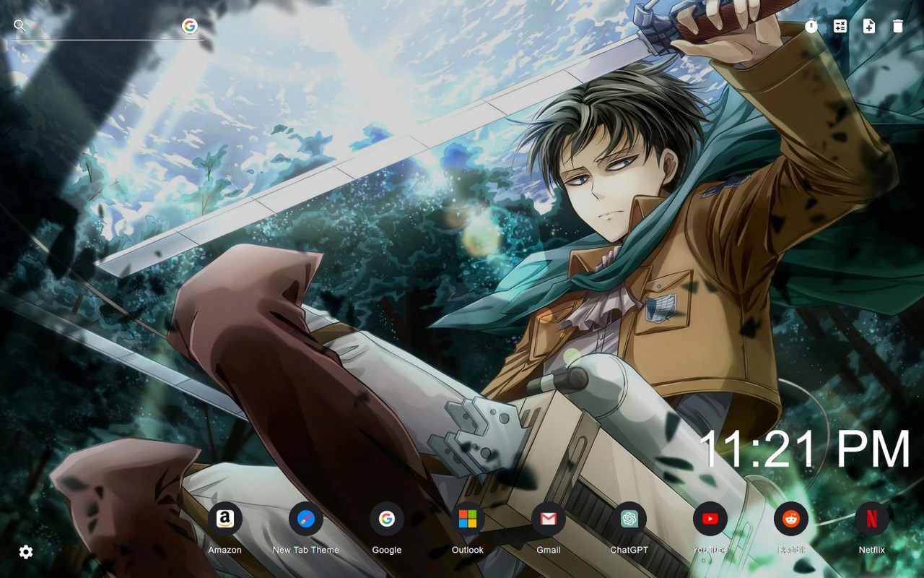Viewport: 924px width, 578px height.
Task: Click the magnifying glass search icon
Action: [x=20, y=27]
